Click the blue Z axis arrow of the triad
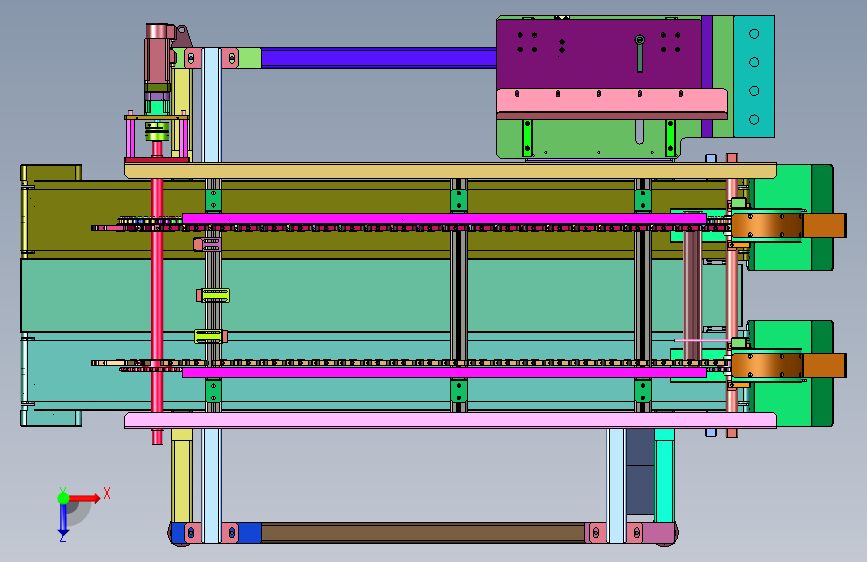867x562 pixels. 63,518
